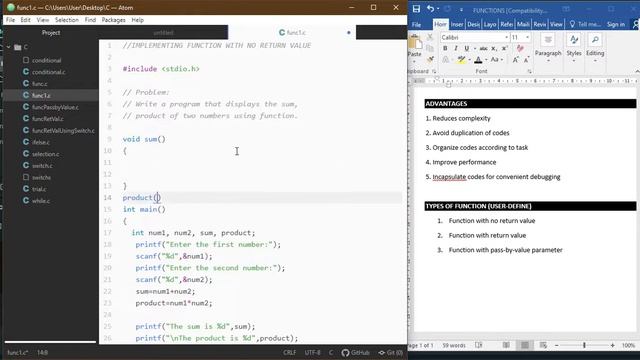Collapse the Word ribbon with caret

(637, 71)
